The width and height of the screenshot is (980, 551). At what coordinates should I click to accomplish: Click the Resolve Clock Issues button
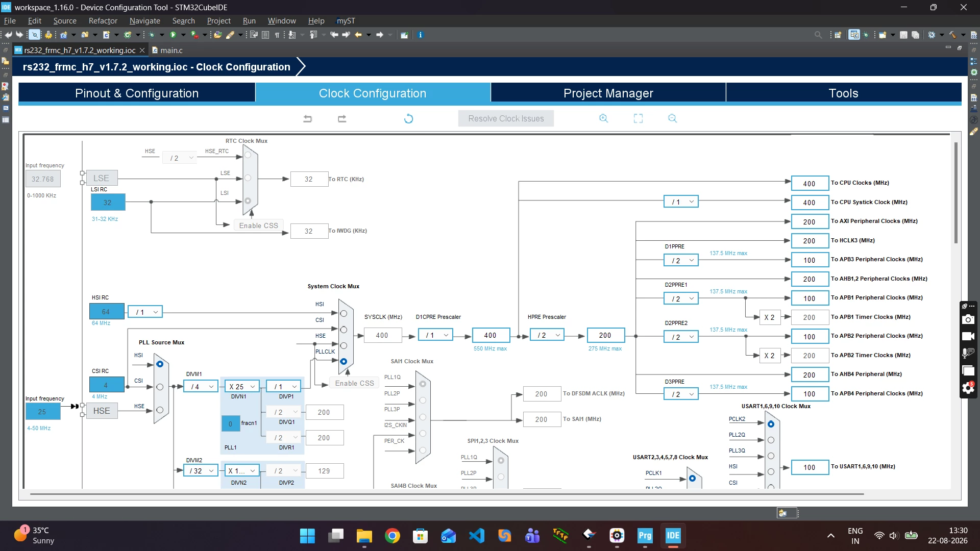coord(506,118)
